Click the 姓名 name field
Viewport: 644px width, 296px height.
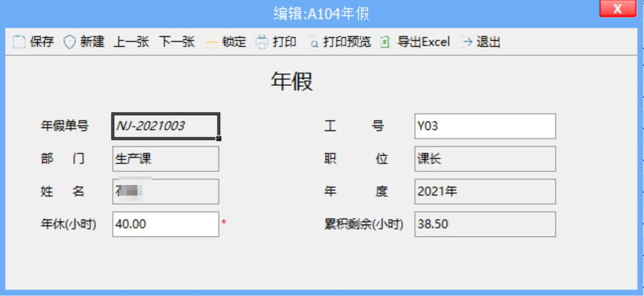click(x=166, y=192)
